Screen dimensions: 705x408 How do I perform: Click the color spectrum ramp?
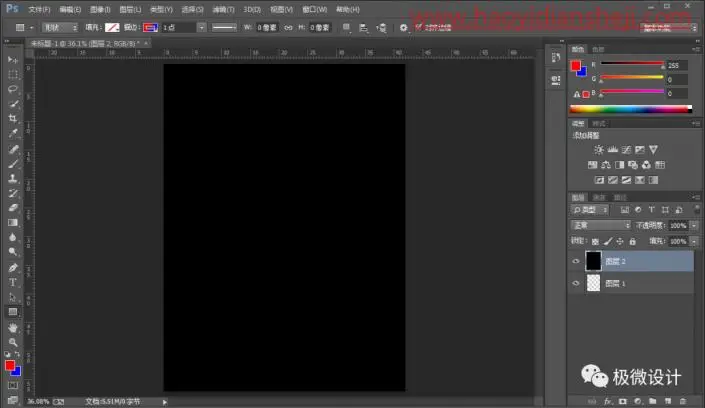click(631, 109)
